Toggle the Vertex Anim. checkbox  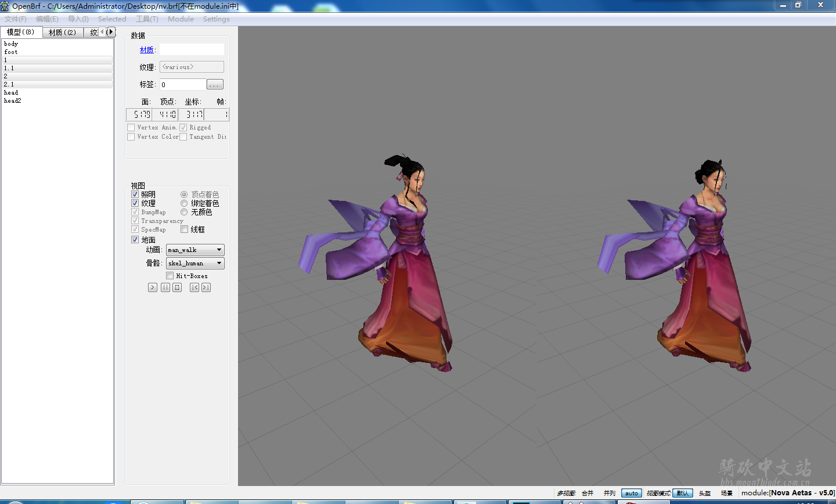131,127
